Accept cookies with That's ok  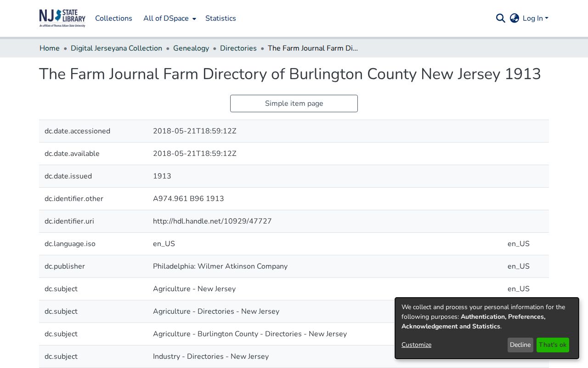(x=553, y=345)
